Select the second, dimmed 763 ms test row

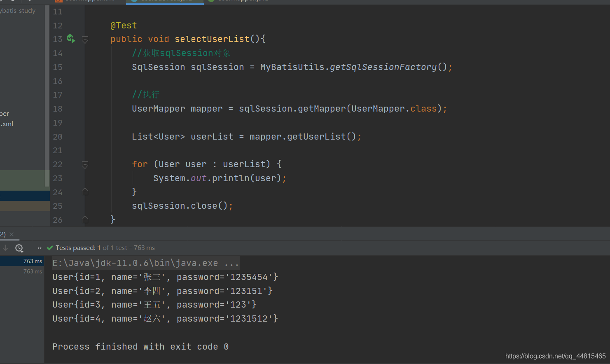click(x=22, y=271)
